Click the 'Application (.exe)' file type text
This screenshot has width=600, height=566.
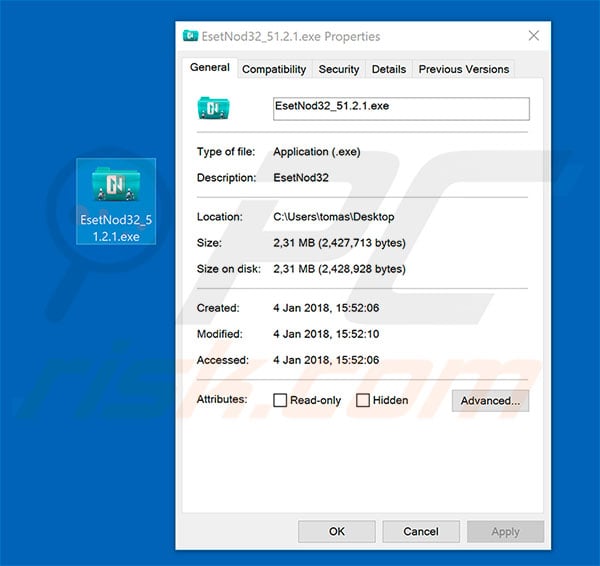pyautogui.click(x=317, y=152)
